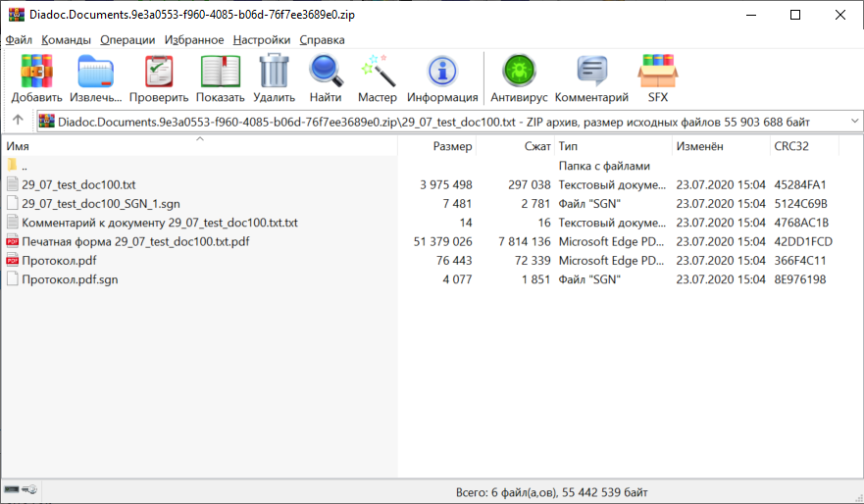Click the Удалить trash can icon
864x504 pixels.
tap(274, 71)
